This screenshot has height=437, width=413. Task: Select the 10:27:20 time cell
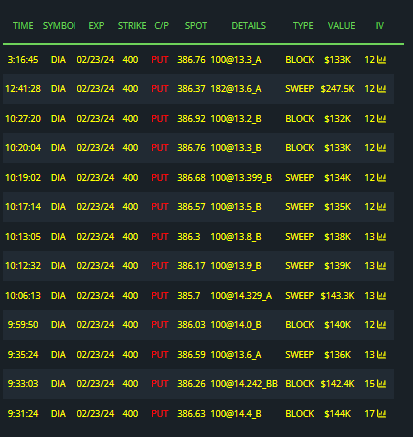point(23,119)
